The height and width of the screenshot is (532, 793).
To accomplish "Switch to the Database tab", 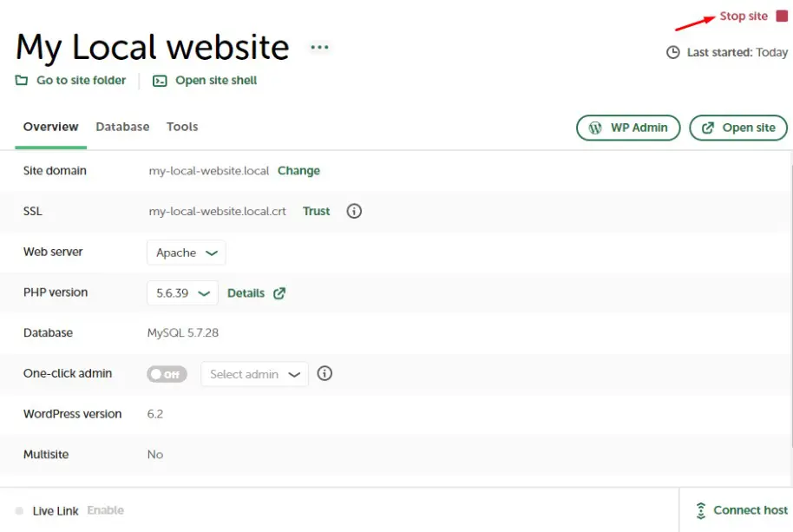I will [x=122, y=127].
